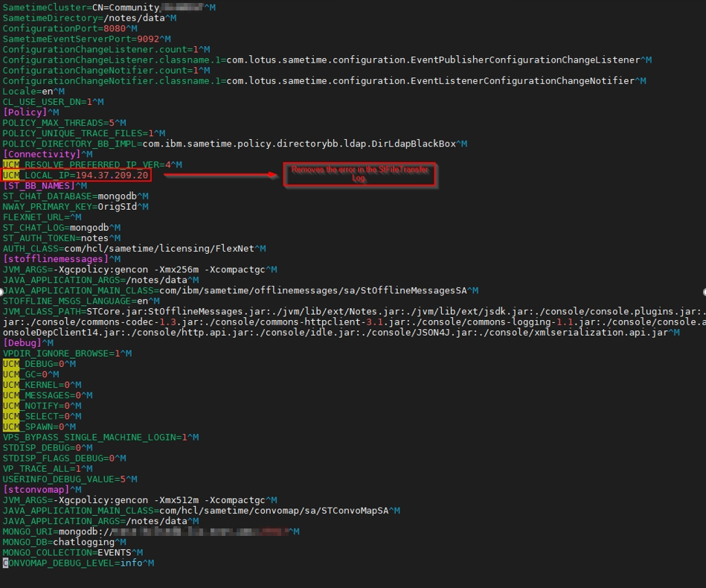The height and width of the screenshot is (588, 706).
Task: Select the [ST_BB_NAMES] section header
Action: tap(37, 185)
